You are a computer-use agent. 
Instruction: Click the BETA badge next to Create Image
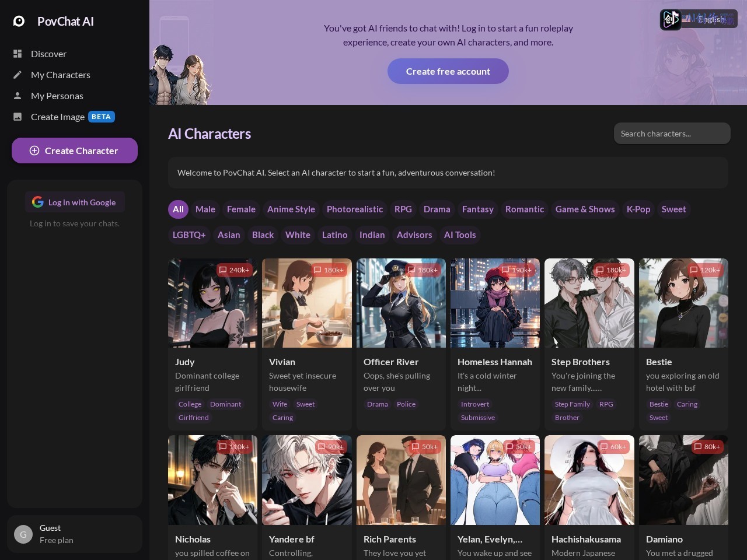[101, 117]
